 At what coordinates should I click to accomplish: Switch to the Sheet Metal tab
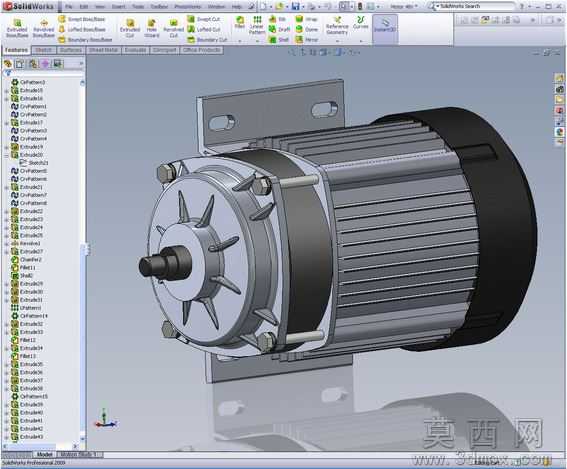click(x=103, y=50)
